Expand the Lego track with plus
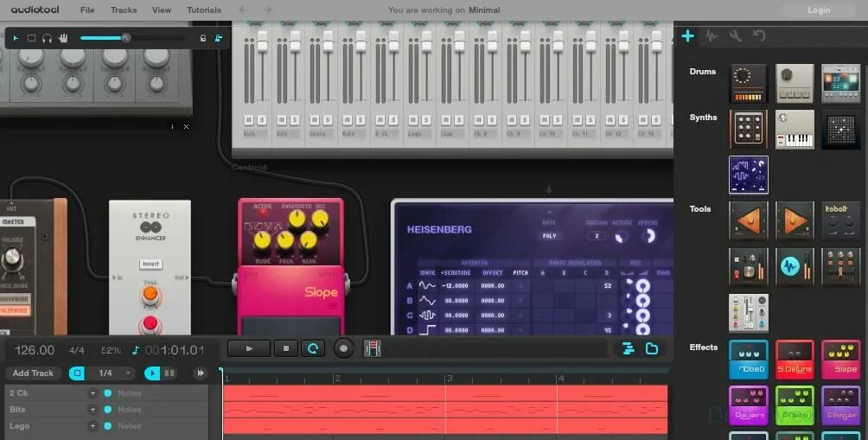This screenshot has width=868, height=440. [x=93, y=426]
